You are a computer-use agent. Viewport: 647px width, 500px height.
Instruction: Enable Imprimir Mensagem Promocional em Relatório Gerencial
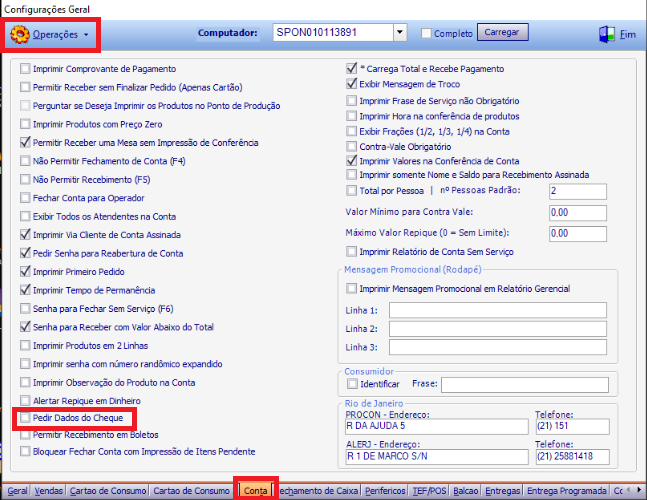coord(352,288)
